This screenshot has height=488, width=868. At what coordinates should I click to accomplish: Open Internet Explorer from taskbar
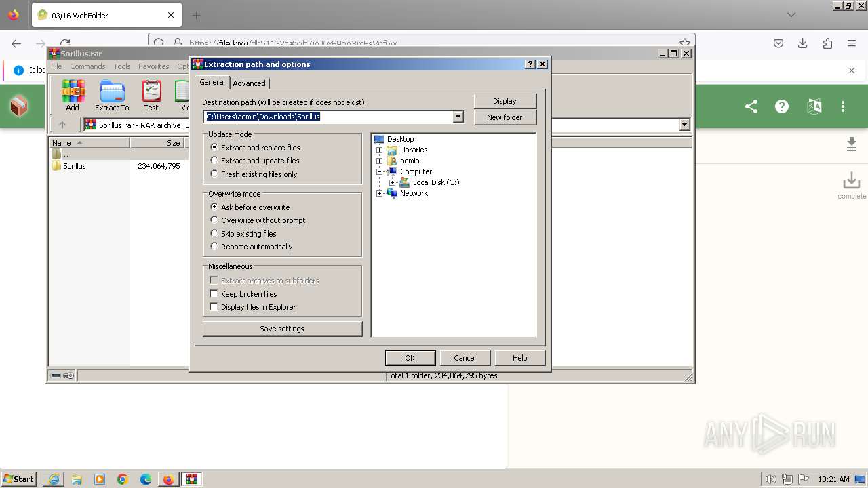(54, 479)
